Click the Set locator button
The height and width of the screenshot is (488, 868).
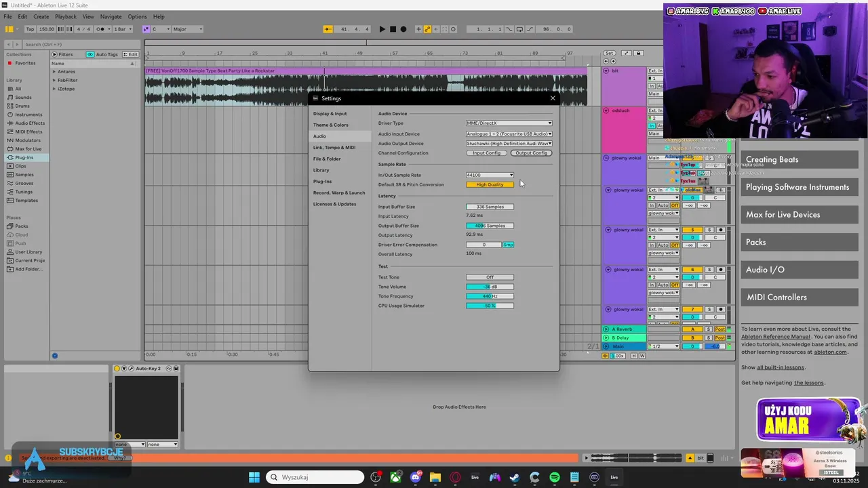(x=610, y=53)
